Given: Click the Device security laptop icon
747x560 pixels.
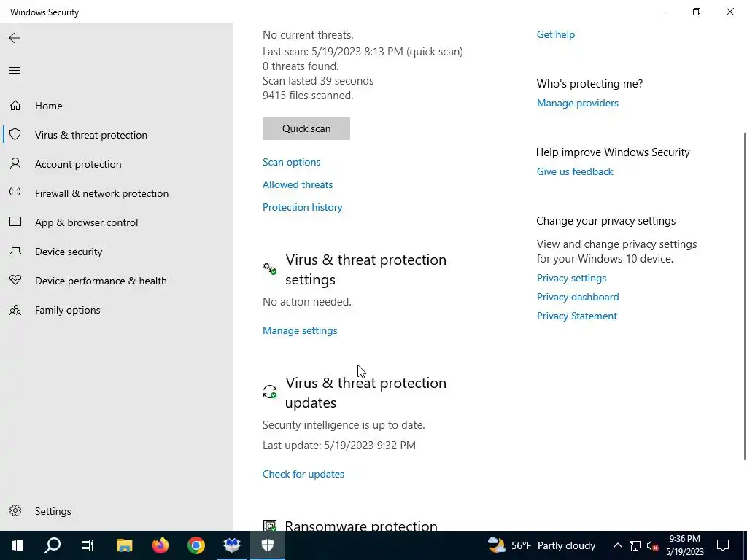Looking at the screenshot, I should (x=15, y=251).
